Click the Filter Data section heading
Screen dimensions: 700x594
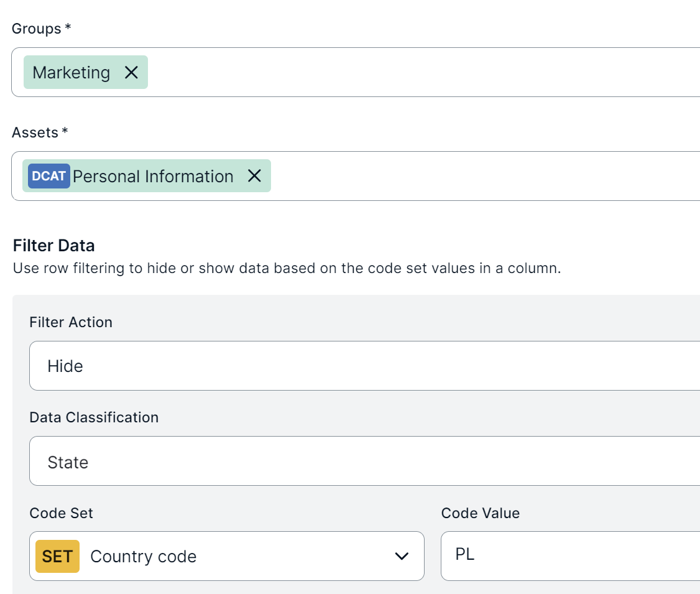coord(54,246)
